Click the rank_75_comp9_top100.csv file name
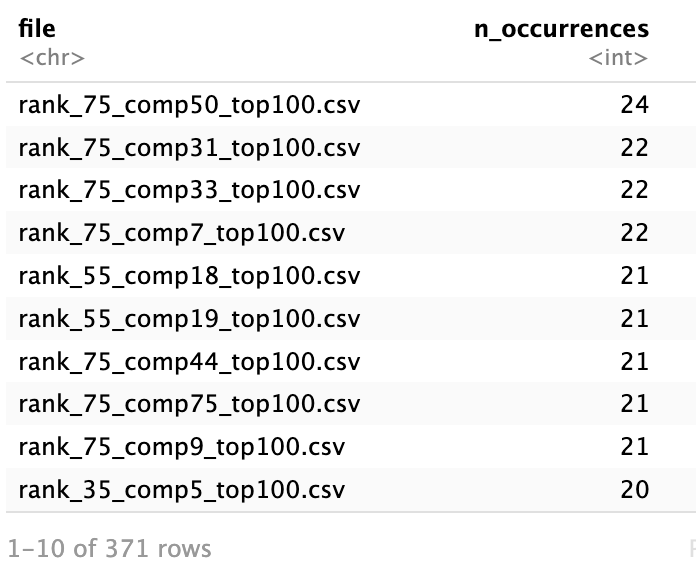Viewport: 696px width, 566px height. [x=181, y=447]
